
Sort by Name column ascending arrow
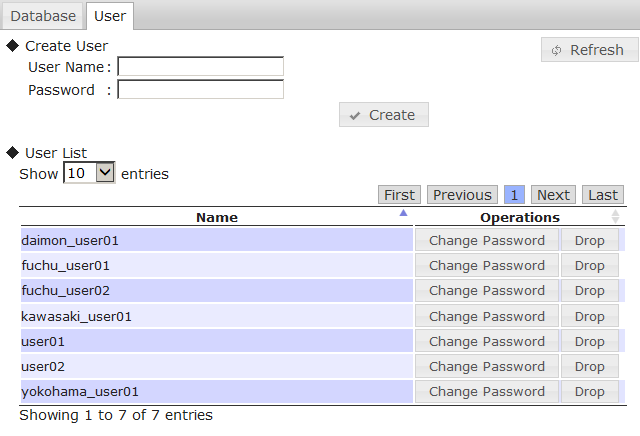[x=403, y=214]
